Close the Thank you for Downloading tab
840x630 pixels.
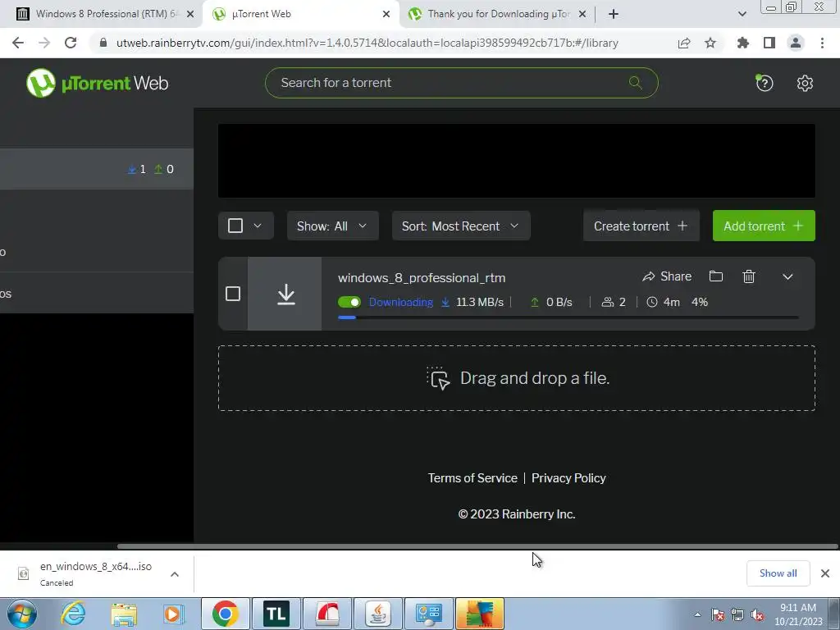click(582, 15)
